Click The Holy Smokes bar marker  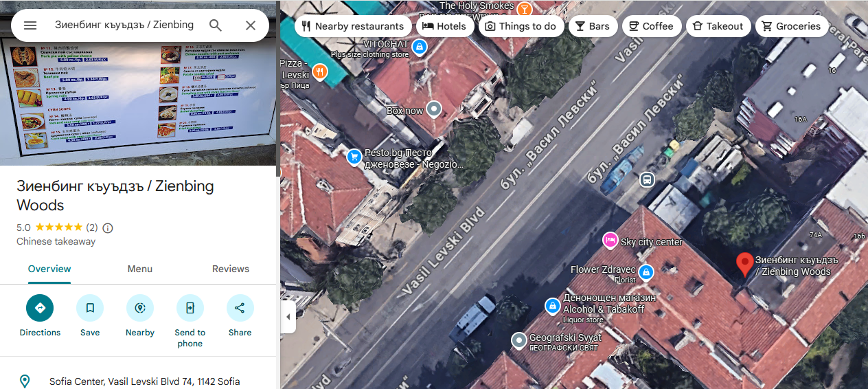(x=525, y=9)
